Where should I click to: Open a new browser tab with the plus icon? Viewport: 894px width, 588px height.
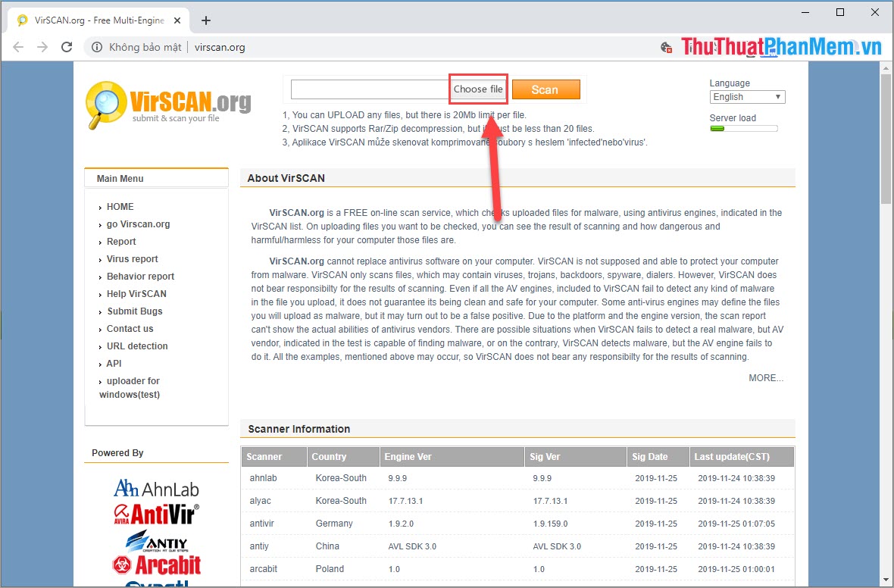tap(205, 20)
